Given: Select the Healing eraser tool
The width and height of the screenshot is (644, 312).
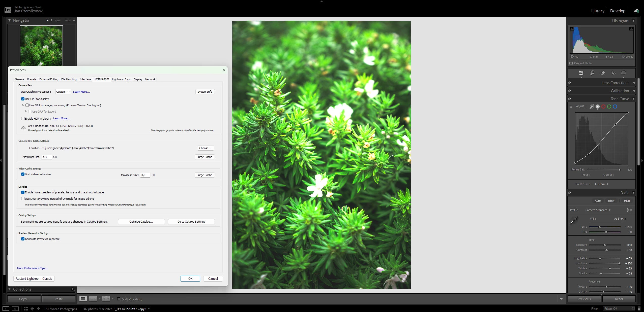Looking at the screenshot, I should (603, 73).
